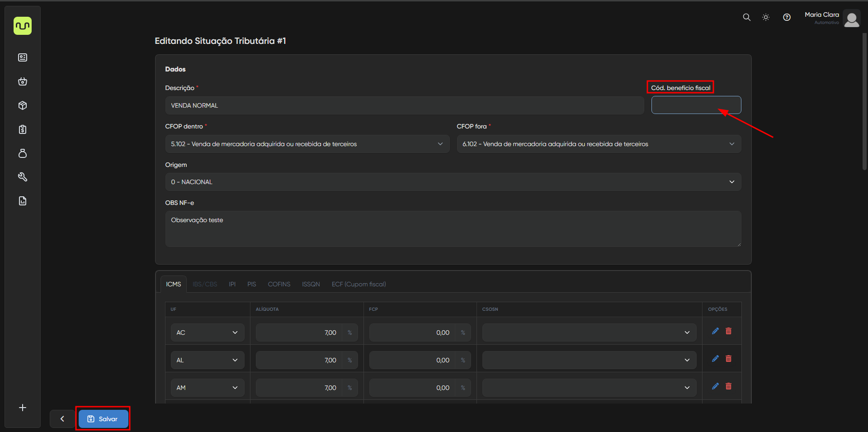Viewport: 868px width, 432px height.
Task: Click the Salvar button
Action: (x=103, y=419)
